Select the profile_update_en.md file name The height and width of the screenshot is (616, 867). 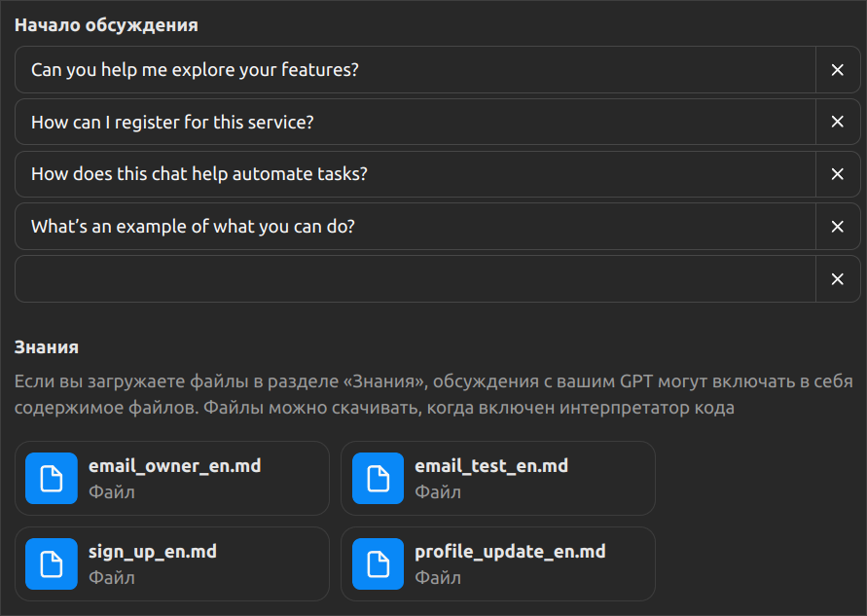510,552
